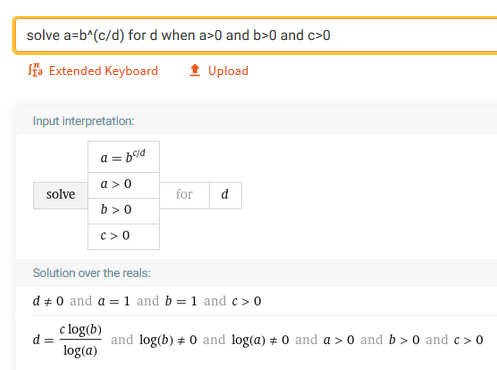Click the Upload arrow icon
Image resolution: width=497 pixels, height=370 pixels.
coord(195,70)
